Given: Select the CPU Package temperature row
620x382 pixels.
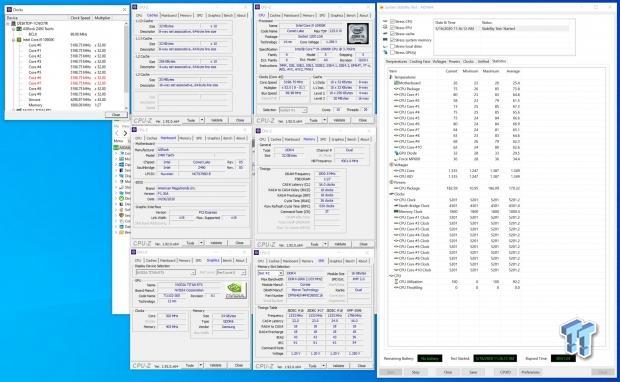Looking at the screenshot, I should (457, 89).
